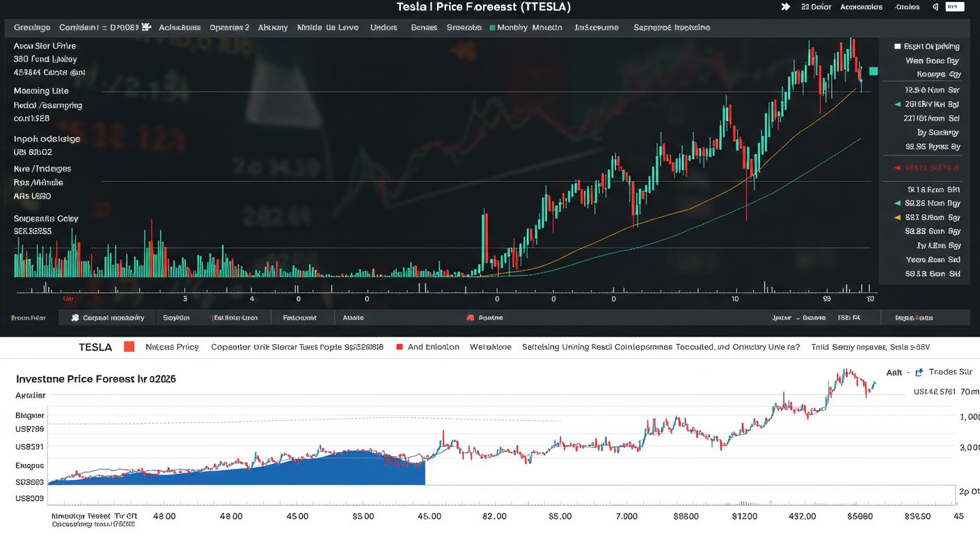Click the speaker-shaped icon in the top bar
Image resolution: width=980 pixels, height=535 pixels.
pos(934,7)
